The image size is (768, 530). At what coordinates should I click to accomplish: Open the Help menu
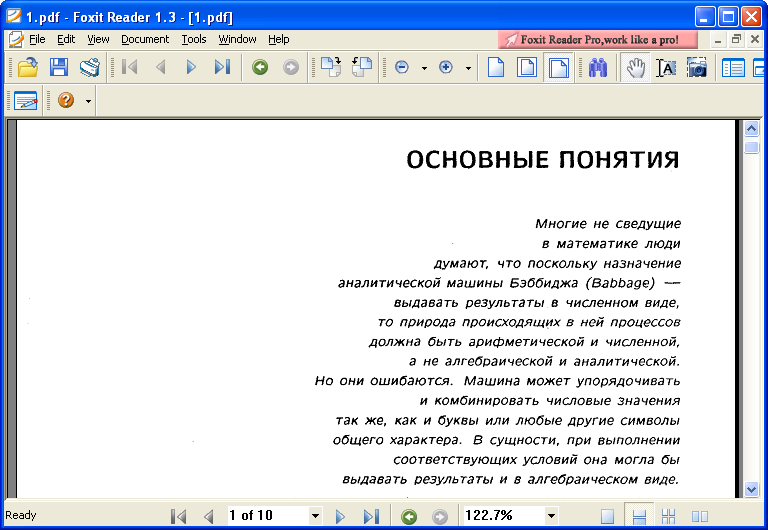coord(279,39)
